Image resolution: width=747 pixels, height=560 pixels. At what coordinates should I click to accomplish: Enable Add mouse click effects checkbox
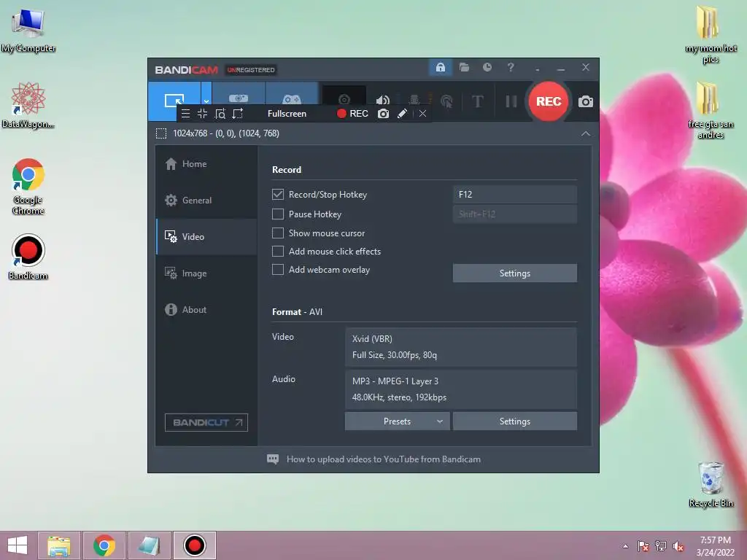click(x=278, y=251)
